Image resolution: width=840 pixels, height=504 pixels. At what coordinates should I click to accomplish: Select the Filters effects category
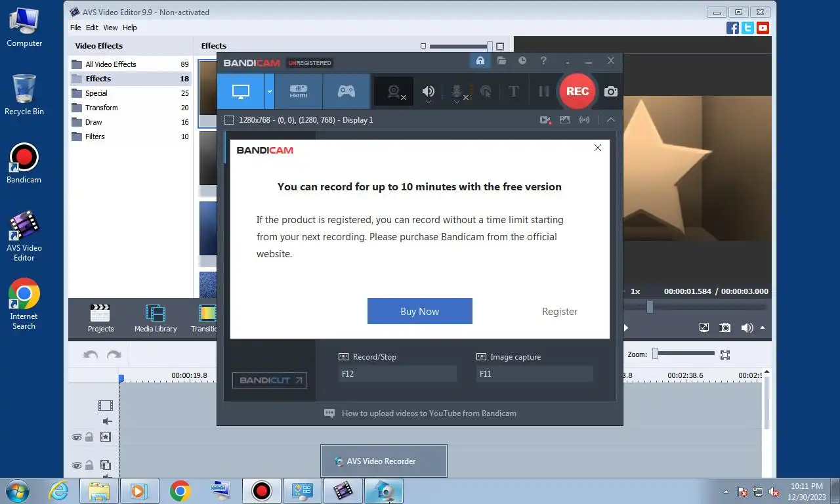point(131,136)
